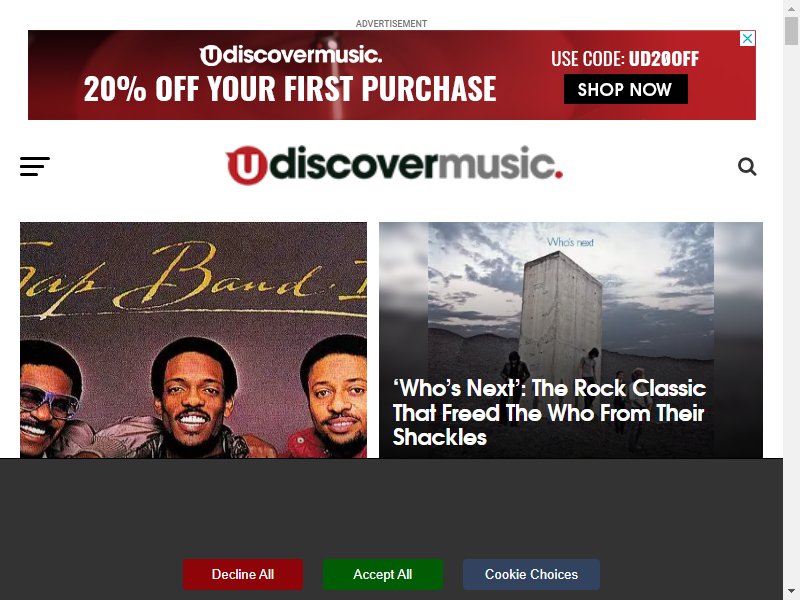This screenshot has width=800, height=600.
Task: Click the discovermusic wordmark in the header
Action: [x=416, y=164]
